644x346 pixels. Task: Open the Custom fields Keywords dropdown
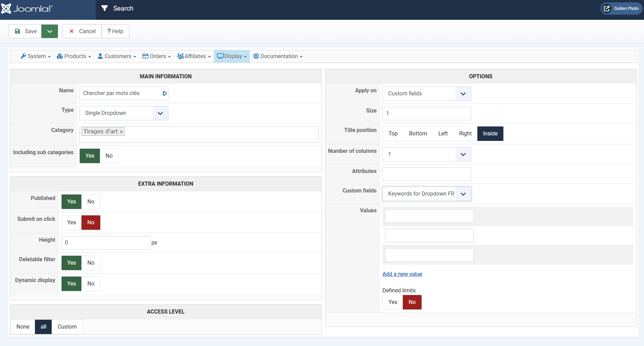pyautogui.click(x=427, y=194)
